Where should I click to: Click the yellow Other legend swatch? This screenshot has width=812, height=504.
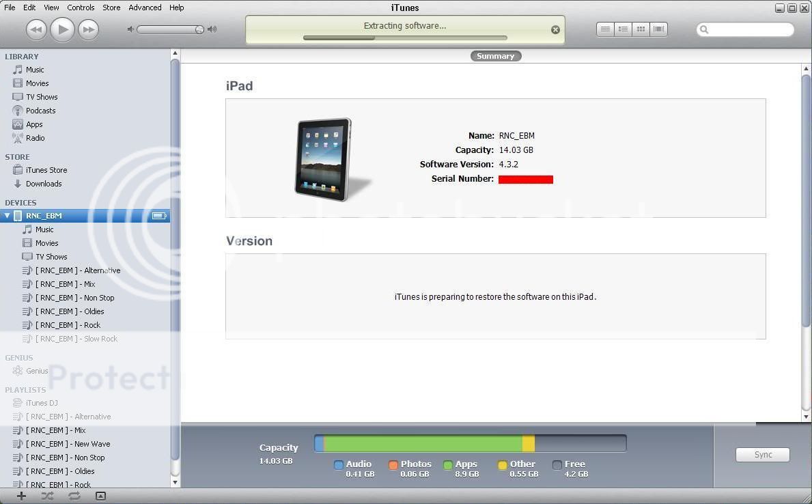coord(503,464)
